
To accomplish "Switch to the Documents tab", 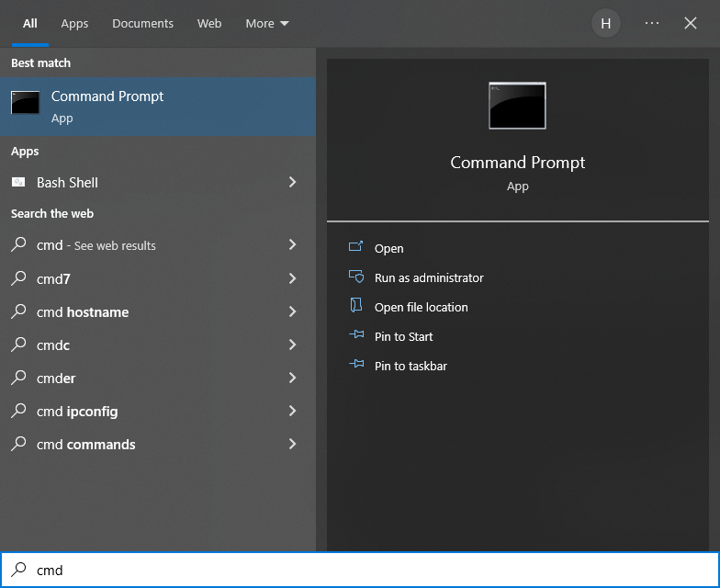I will click(x=142, y=24).
